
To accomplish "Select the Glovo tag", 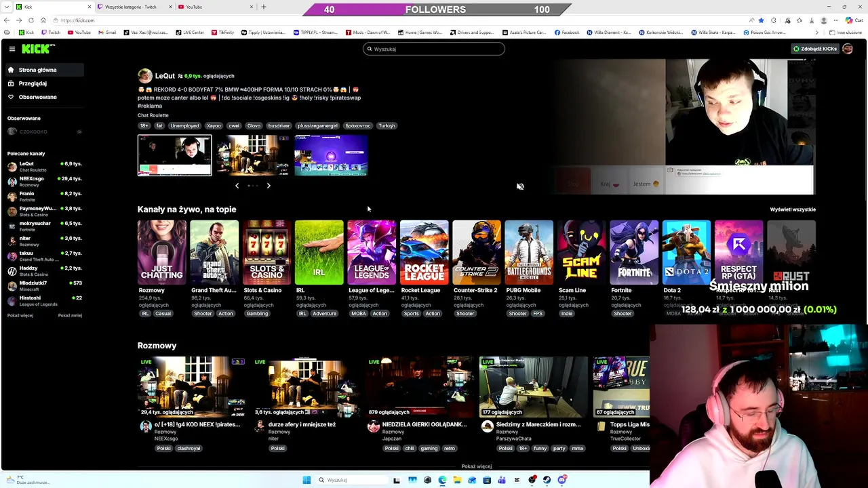I will [x=254, y=125].
